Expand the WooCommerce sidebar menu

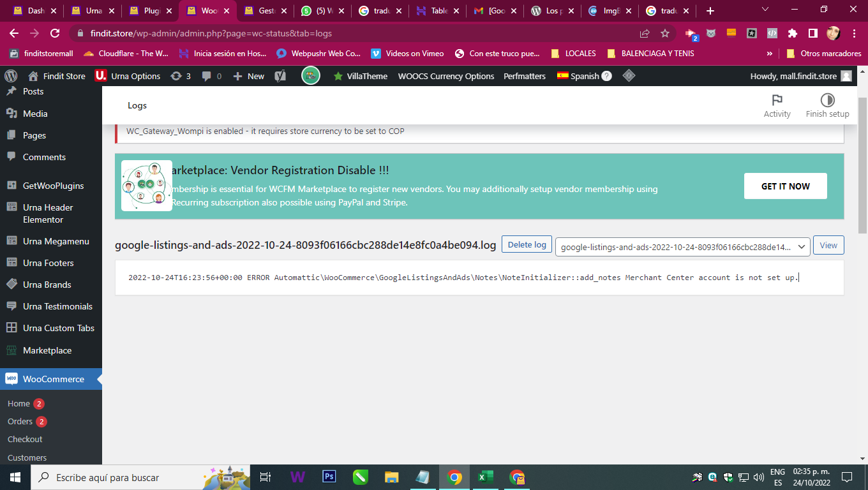[51, 379]
